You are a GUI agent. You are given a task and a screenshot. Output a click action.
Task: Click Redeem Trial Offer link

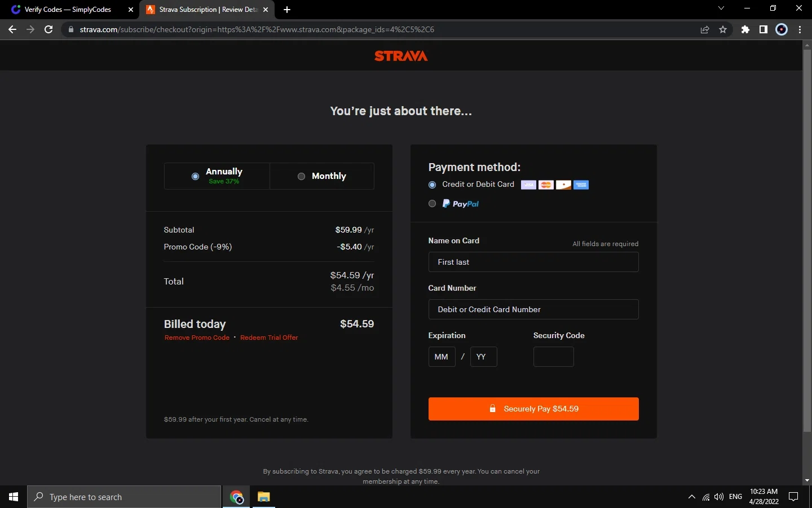pos(269,338)
